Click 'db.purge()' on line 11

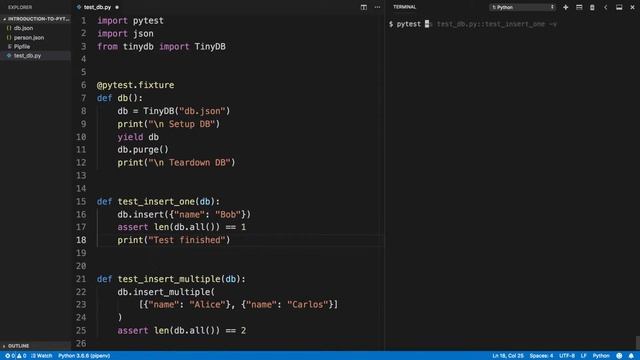143,149
